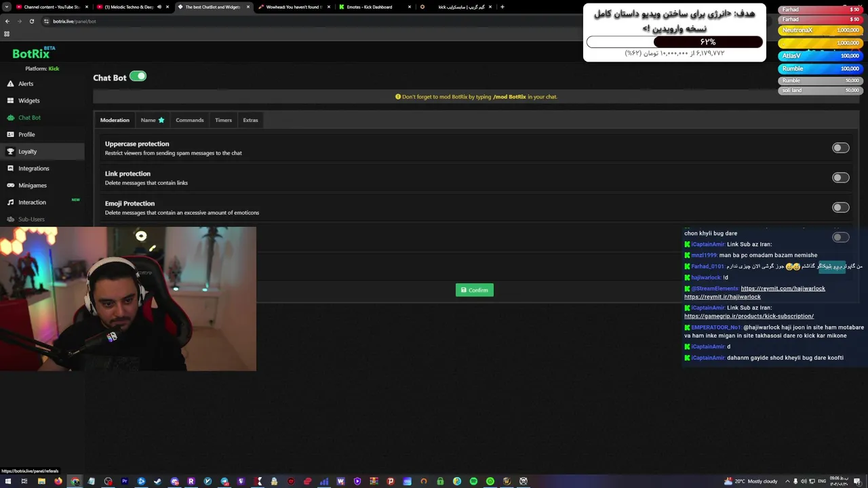Mute the Melodic Techno tab audio
868x488 pixels.
(160, 7)
